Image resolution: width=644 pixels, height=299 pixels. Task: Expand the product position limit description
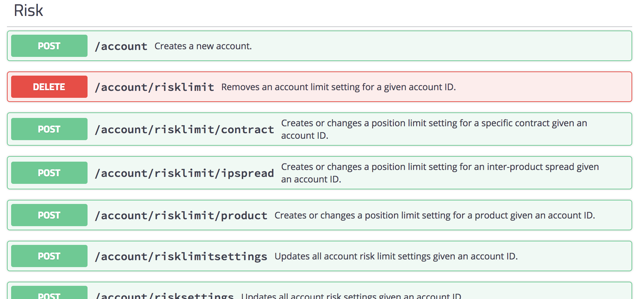click(435, 215)
